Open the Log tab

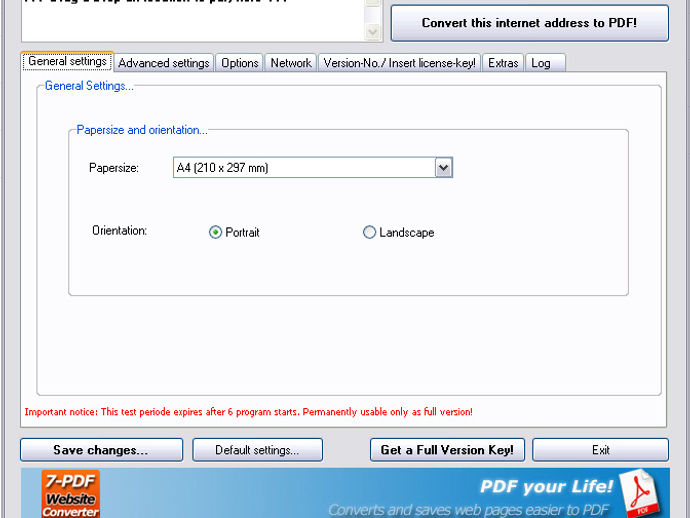[545, 63]
